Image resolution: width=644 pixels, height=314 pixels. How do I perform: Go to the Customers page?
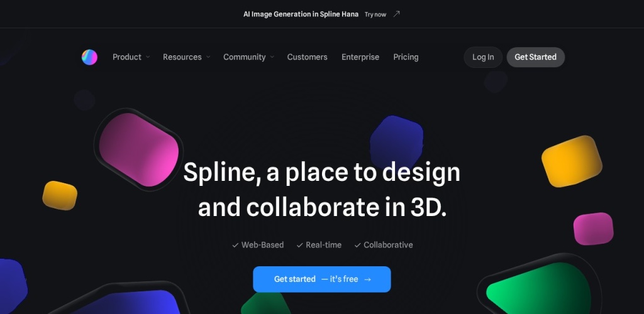[307, 57]
